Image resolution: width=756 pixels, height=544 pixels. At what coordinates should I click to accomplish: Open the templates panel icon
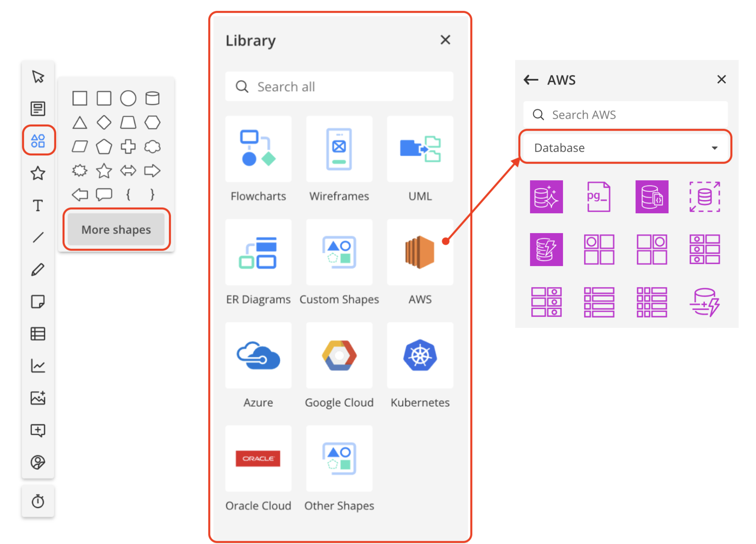[x=38, y=108]
